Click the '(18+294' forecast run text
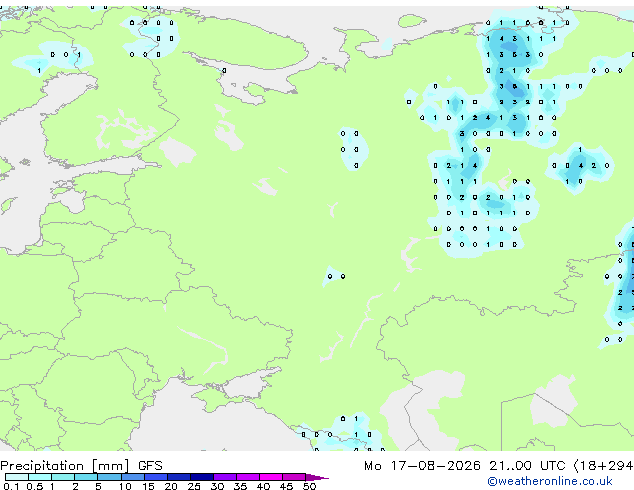Image resolution: width=634 pixels, height=490 pixels. pyautogui.click(x=603, y=466)
